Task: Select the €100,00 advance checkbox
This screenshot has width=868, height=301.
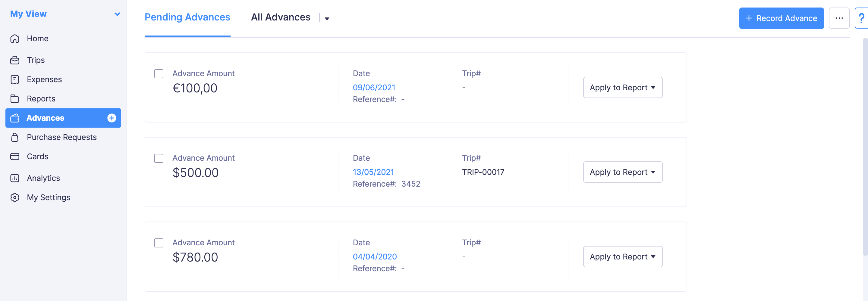Action: coord(159,74)
